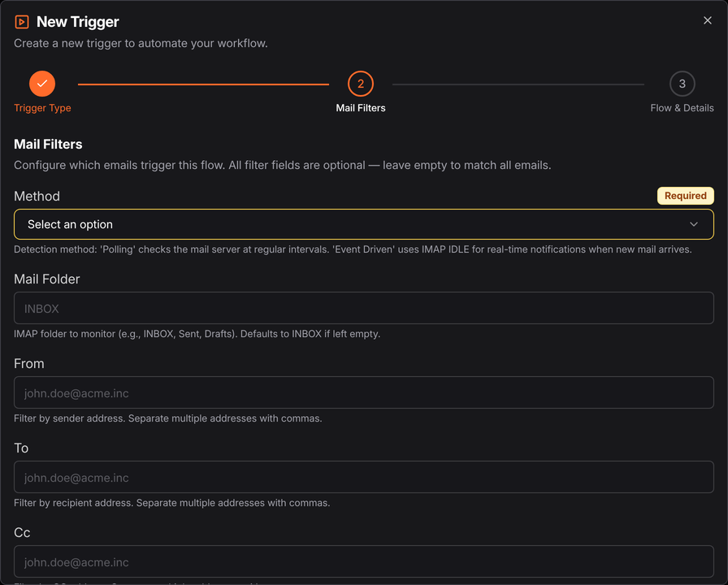Click the orange play trigger icon
The height and width of the screenshot is (585, 728).
(21, 22)
